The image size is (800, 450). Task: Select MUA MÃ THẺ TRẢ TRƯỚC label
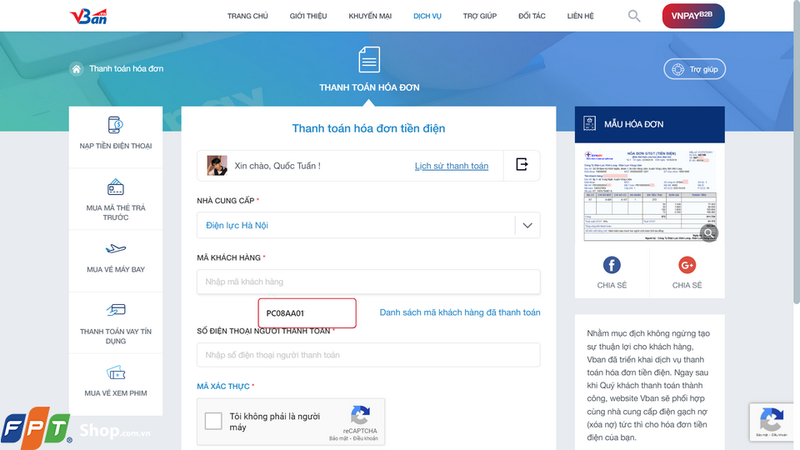pos(115,212)
